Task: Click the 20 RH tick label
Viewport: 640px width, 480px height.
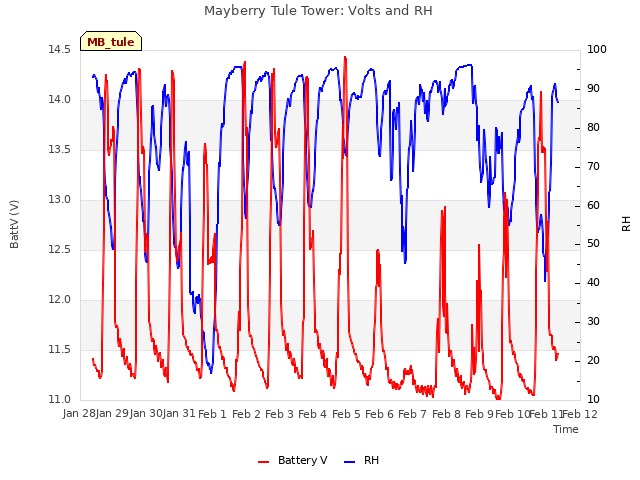Action: [593, 360]
